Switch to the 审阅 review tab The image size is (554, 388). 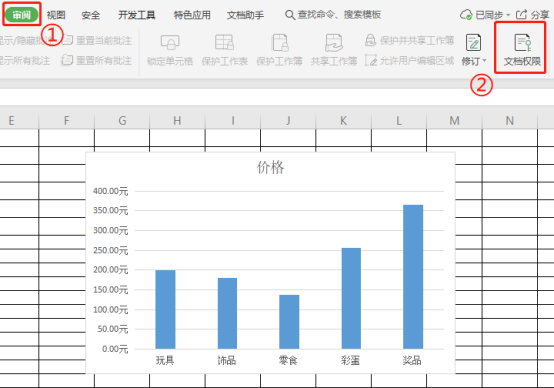click(x=22, y=15)
